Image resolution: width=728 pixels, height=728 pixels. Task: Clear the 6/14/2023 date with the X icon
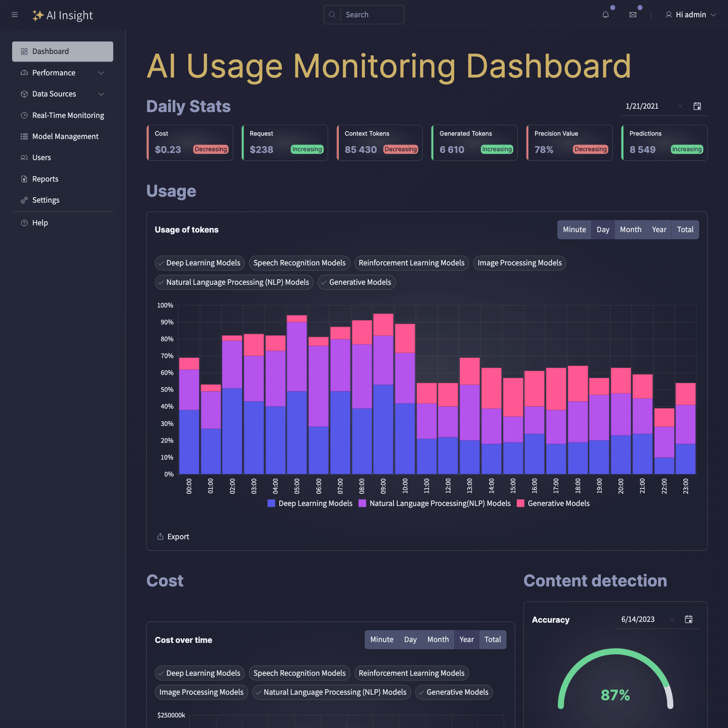point(672,619)
